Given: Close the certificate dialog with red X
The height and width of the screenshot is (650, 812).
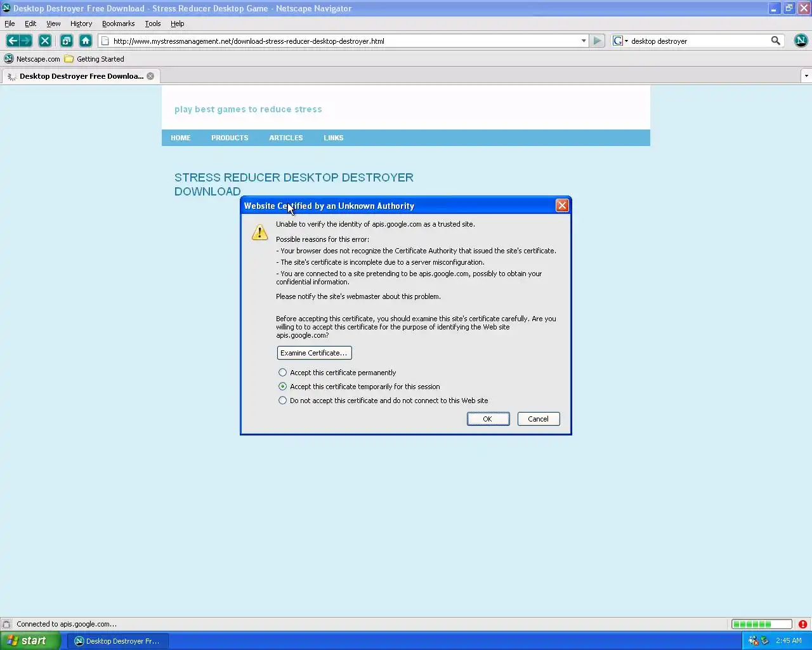Looking at the screenshot, I should click(x=562, y=206).
